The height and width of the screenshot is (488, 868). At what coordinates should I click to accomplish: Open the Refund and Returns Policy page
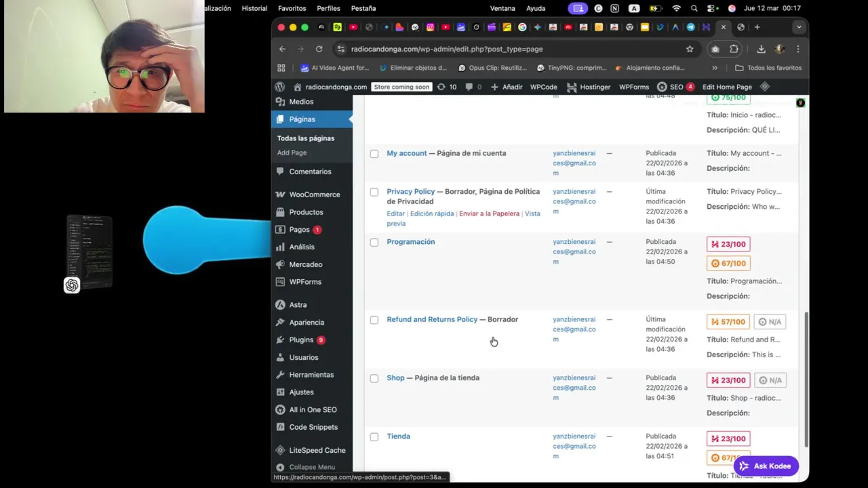pos(432,319)
